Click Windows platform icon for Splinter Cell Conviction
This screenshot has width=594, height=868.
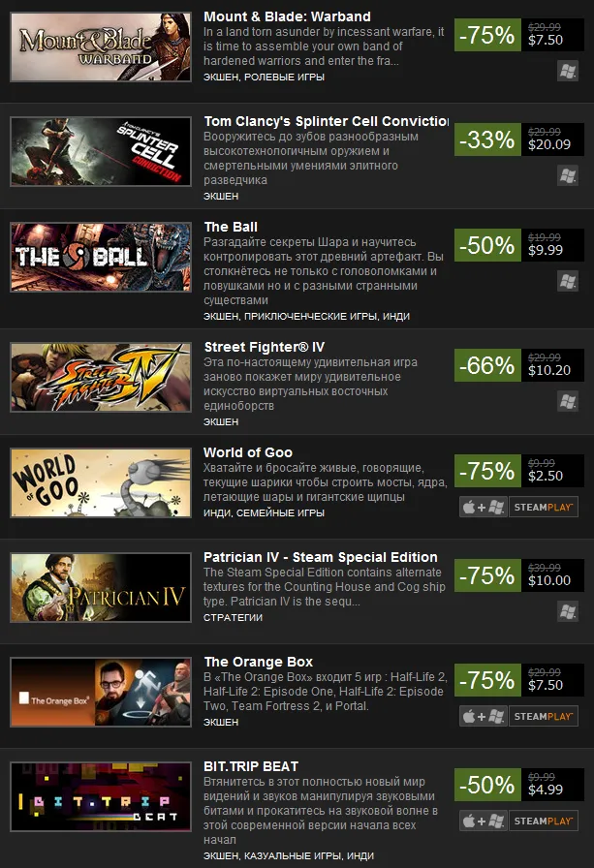pyautogui.click(x=568, y=175)
